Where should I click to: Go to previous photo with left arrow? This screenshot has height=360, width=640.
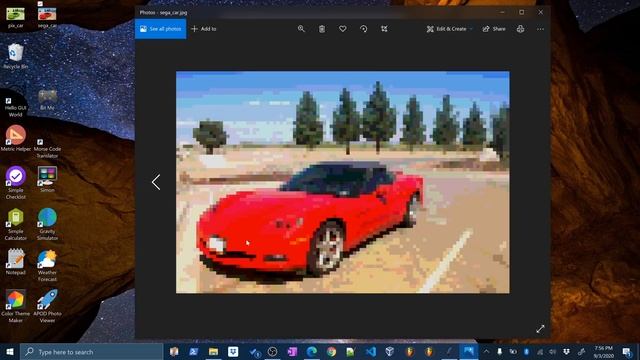(x=156, y=182)
